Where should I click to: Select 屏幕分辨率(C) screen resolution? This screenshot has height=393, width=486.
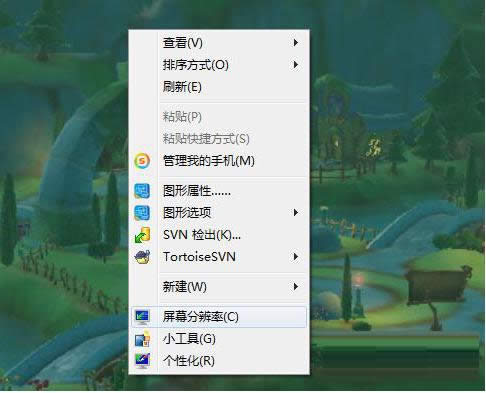point(219,317)
